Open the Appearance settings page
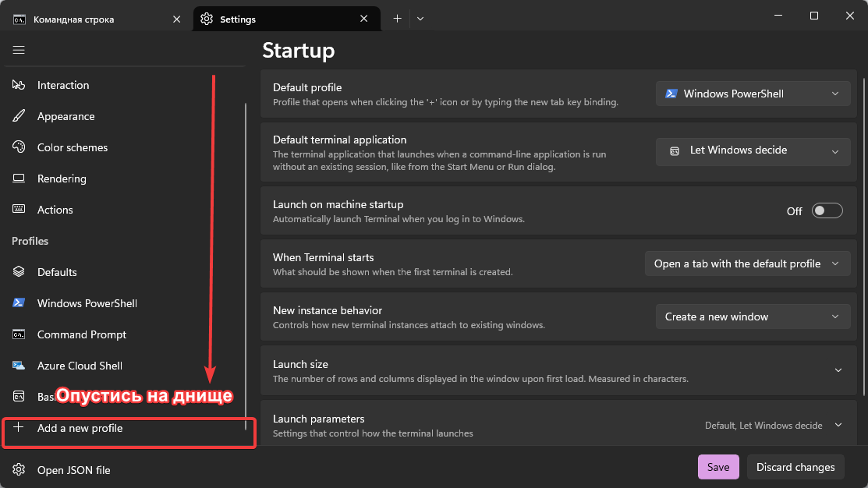 66,116
